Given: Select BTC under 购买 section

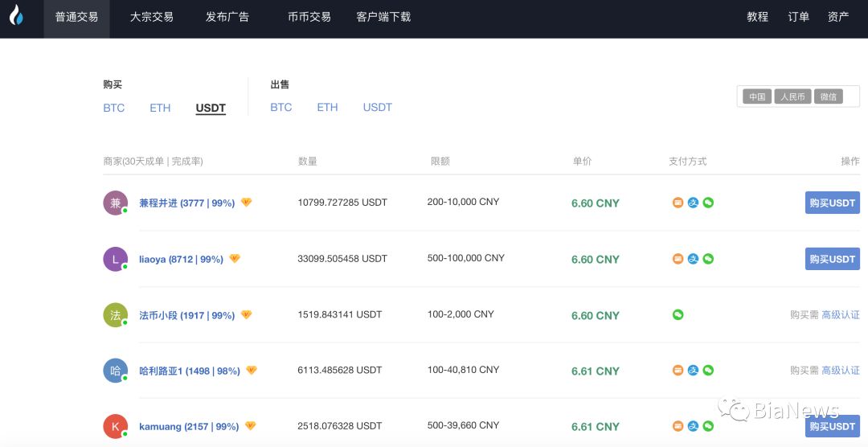Looking at the screenshot, I should tap(114, 108).
